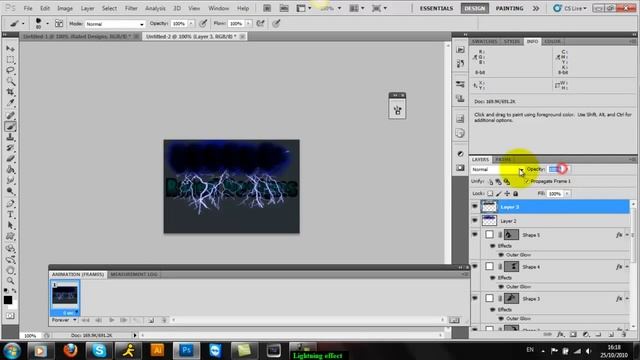Duplicate selected frame in Animation panel
The width and height of the screenshot is (640, 360).
pos(151,320)
